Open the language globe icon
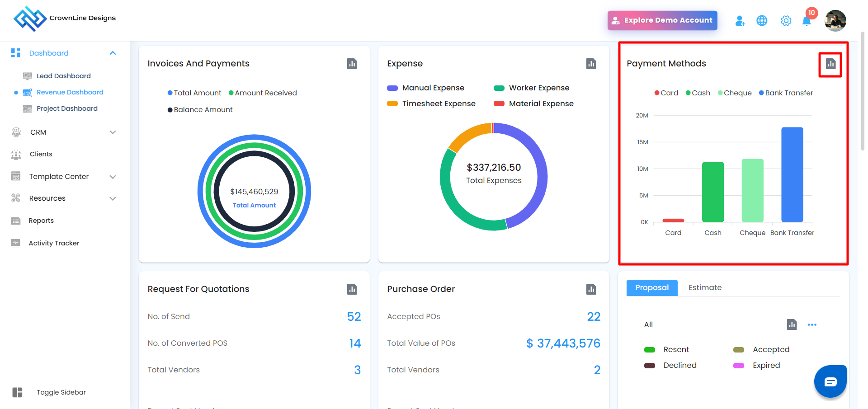Screen dimensions: 868x409 762,21
